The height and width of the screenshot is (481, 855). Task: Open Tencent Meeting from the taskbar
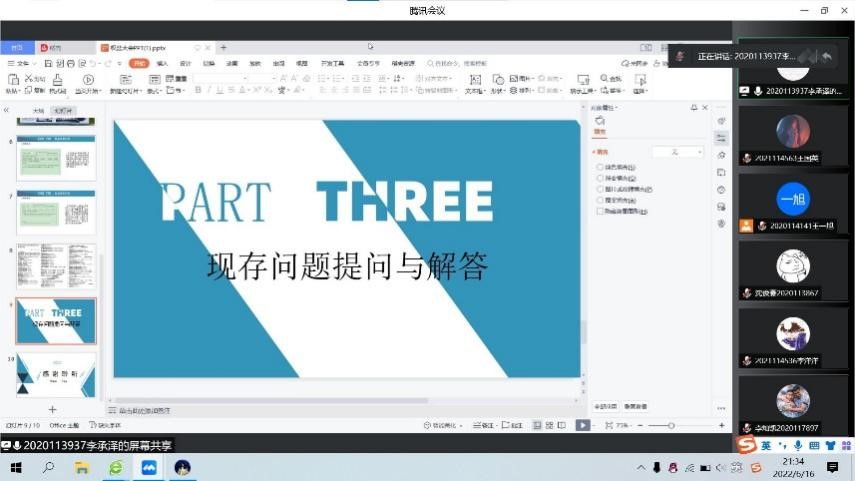coord(150,467)
